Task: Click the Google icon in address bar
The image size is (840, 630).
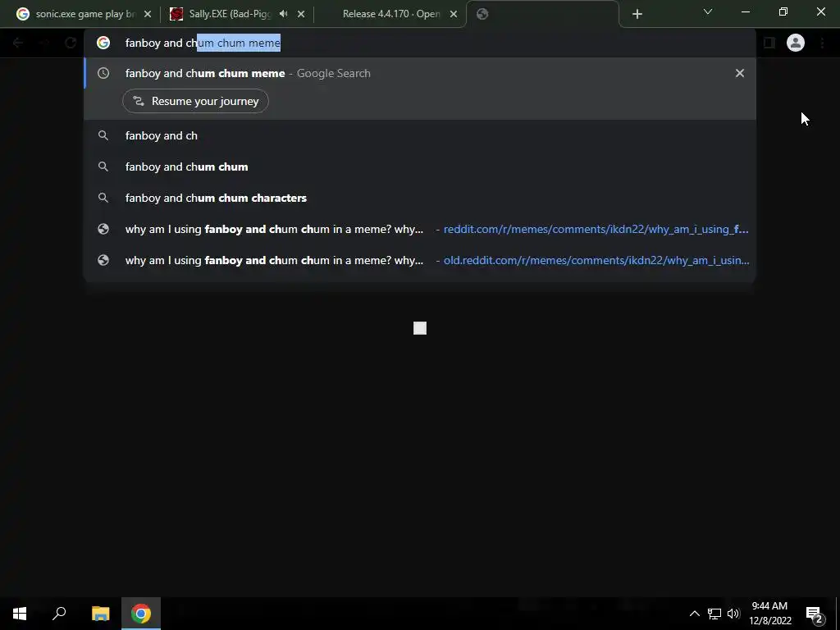Action: coord(103,43)
